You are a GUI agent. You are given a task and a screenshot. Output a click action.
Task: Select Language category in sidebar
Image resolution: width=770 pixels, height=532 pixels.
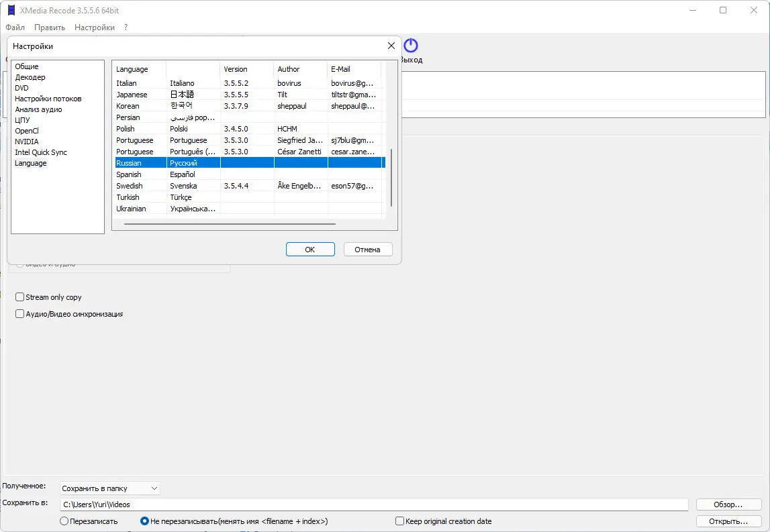(30, 164)
